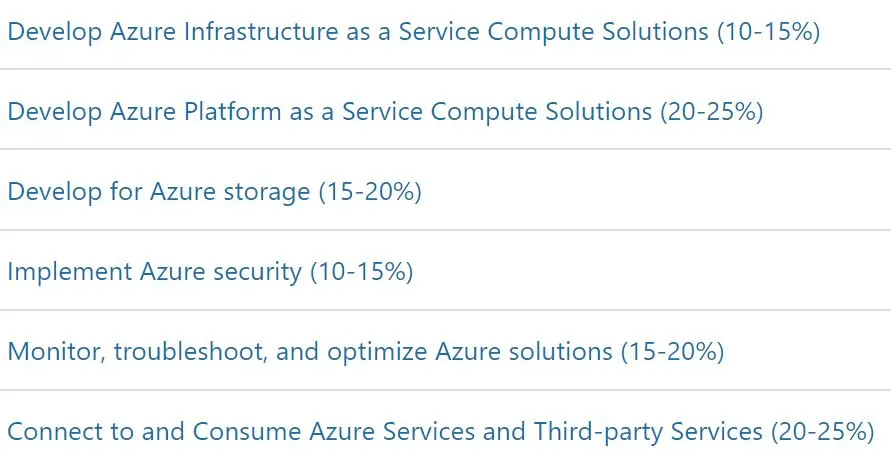This screenshot has width=891, height=459.
Task: Click the word Platform in the second row
Action: click(232, 111)
